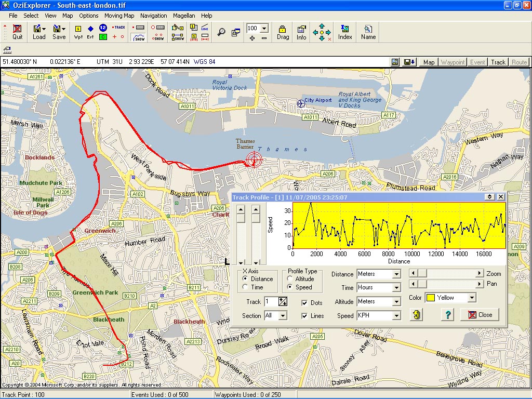Open the Speed units dropdown

click(396, 316)
